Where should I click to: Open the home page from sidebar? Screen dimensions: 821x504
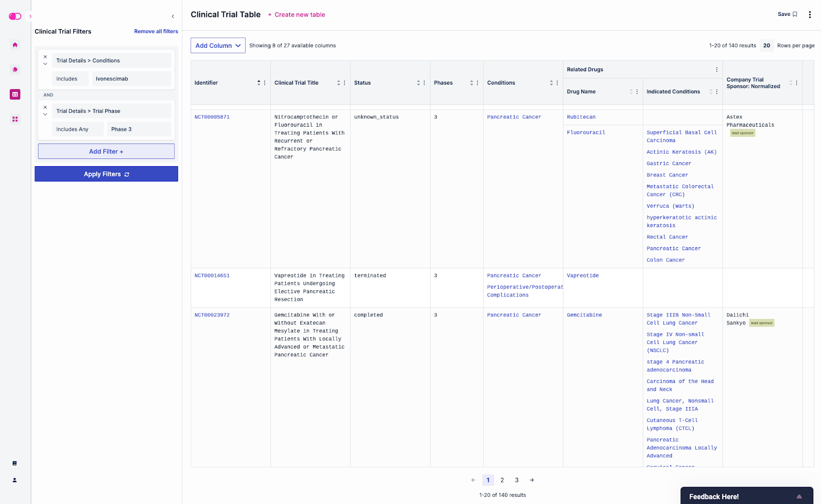[15, 45]
